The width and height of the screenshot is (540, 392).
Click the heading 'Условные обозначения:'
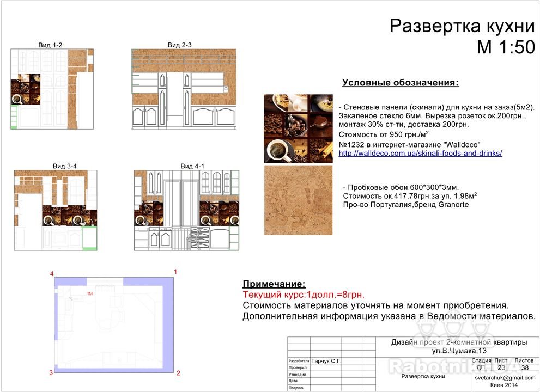[401, 83]
